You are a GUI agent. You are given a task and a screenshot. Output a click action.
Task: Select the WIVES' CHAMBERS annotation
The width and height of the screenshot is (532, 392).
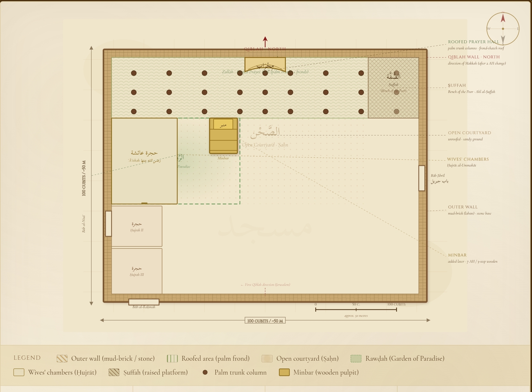pos(468,159)
